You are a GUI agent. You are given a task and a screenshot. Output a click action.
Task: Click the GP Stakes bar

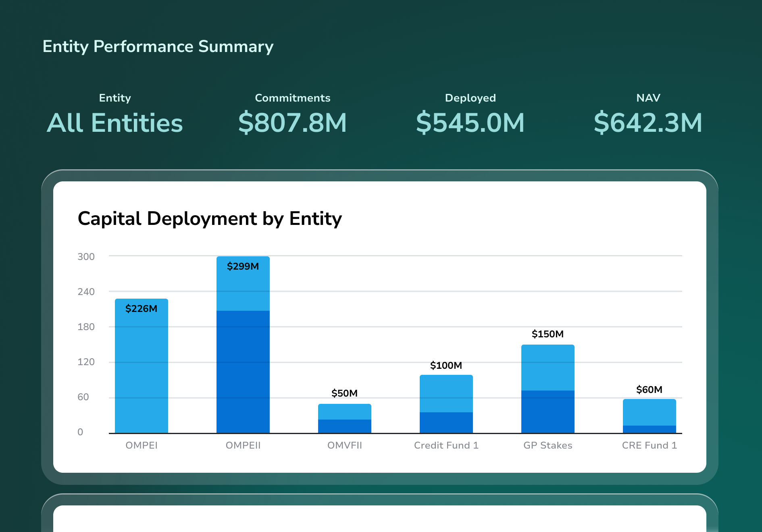pyautogui.click(x=548, y=389)
